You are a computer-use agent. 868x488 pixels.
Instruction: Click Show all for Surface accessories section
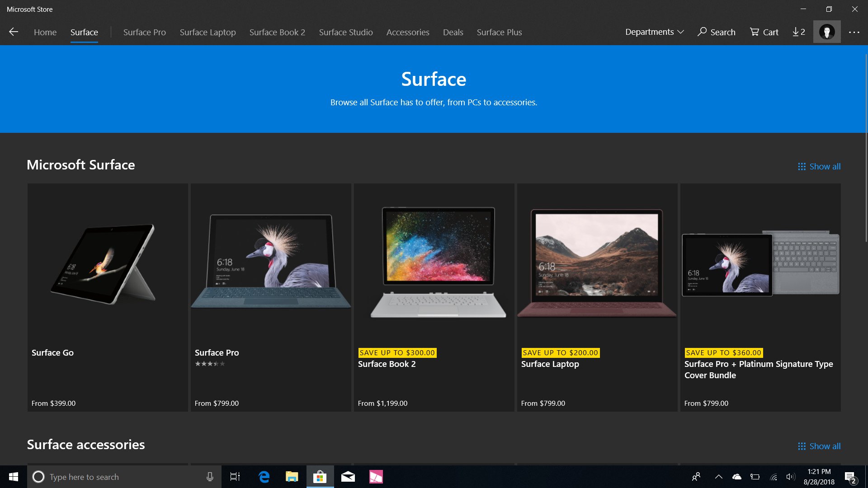pos(820,446)
